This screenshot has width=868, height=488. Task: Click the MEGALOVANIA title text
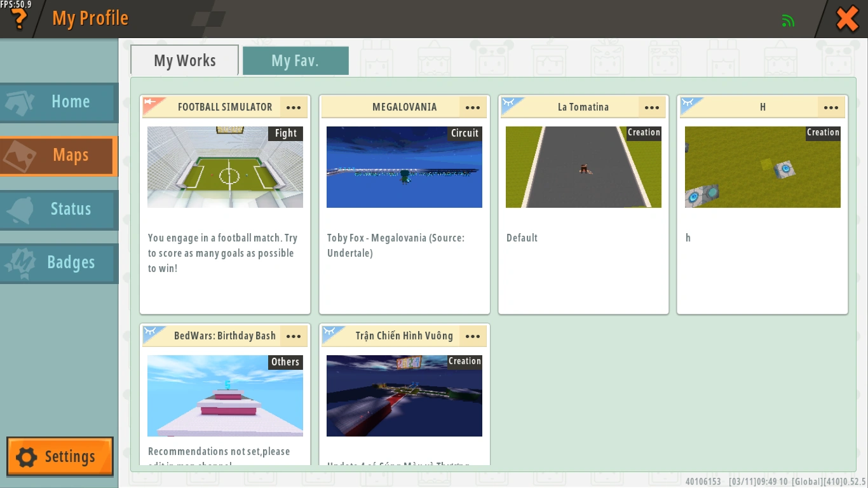click(x=405, y=107)
